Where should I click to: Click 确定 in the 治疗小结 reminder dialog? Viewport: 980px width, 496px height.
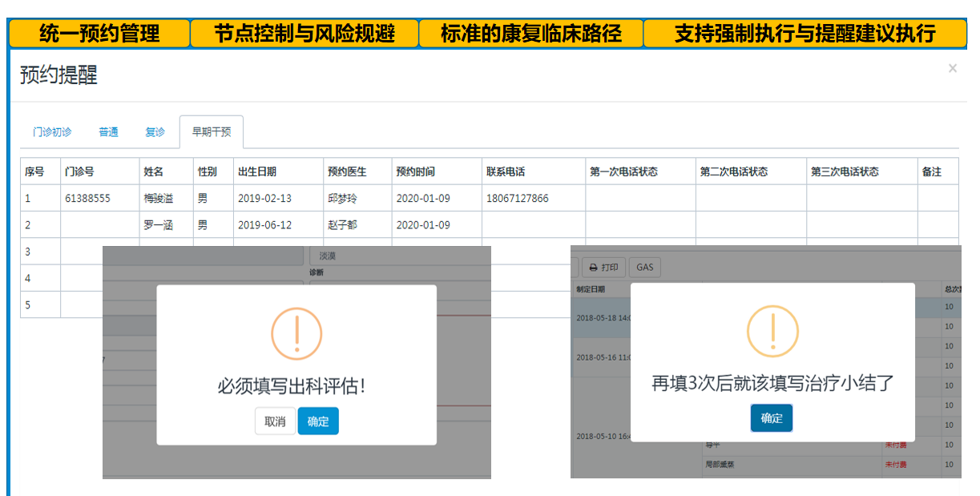[772, 418]
